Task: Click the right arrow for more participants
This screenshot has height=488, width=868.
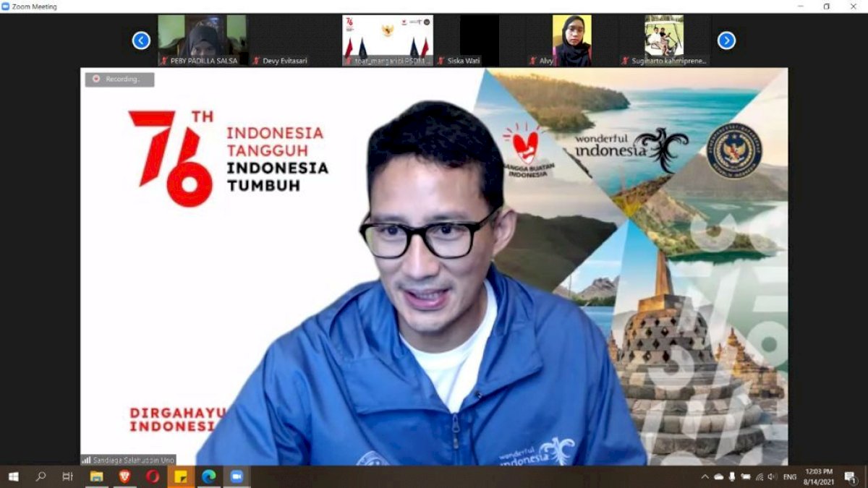Action: point(726,41)
